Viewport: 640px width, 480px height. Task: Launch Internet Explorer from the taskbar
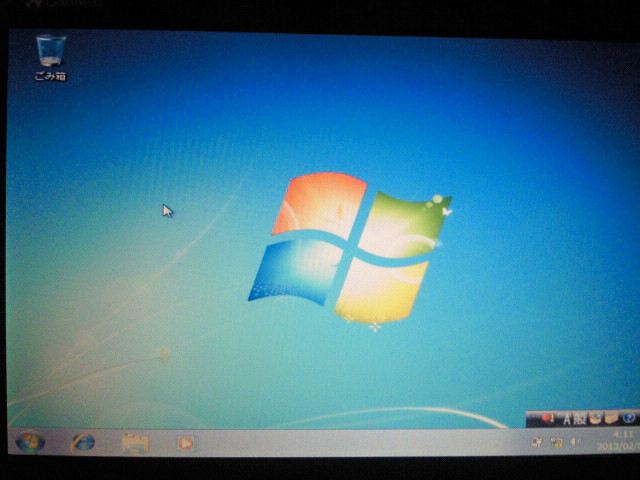84,443
